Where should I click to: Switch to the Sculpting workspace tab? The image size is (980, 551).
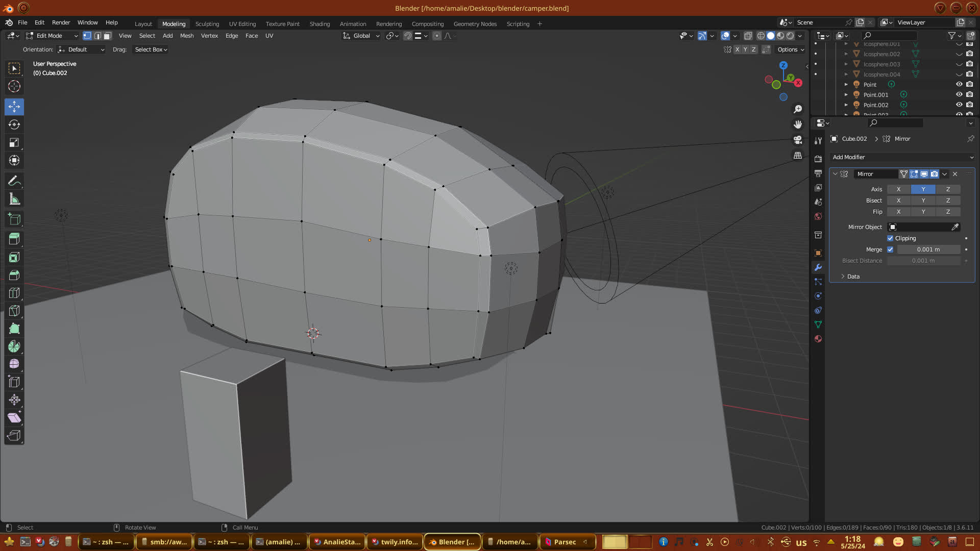[207, 24]
